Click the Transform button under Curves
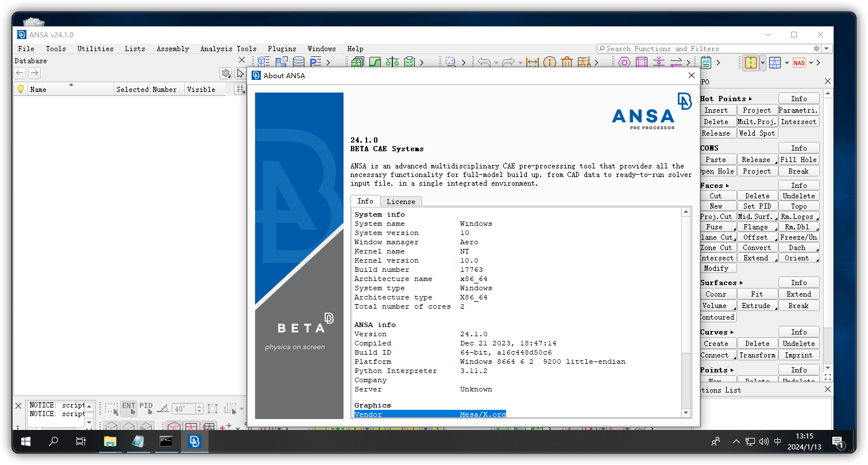 [x=757, y=355]
